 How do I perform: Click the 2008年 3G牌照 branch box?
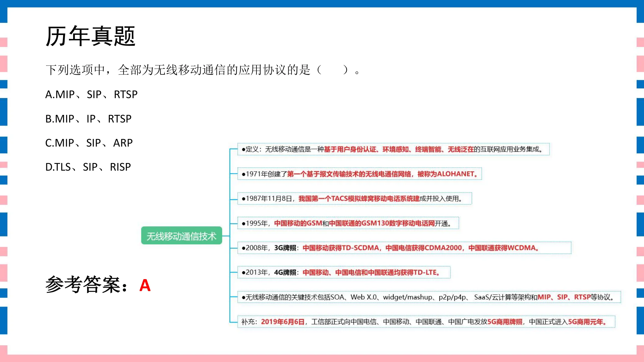point(404,248)
